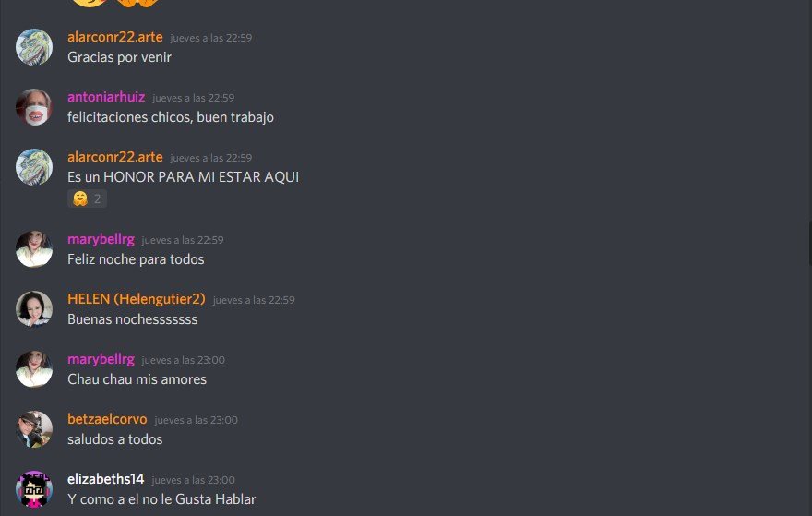
Task: Toggle the hugging emoji reaction
Action: [87, 198]
